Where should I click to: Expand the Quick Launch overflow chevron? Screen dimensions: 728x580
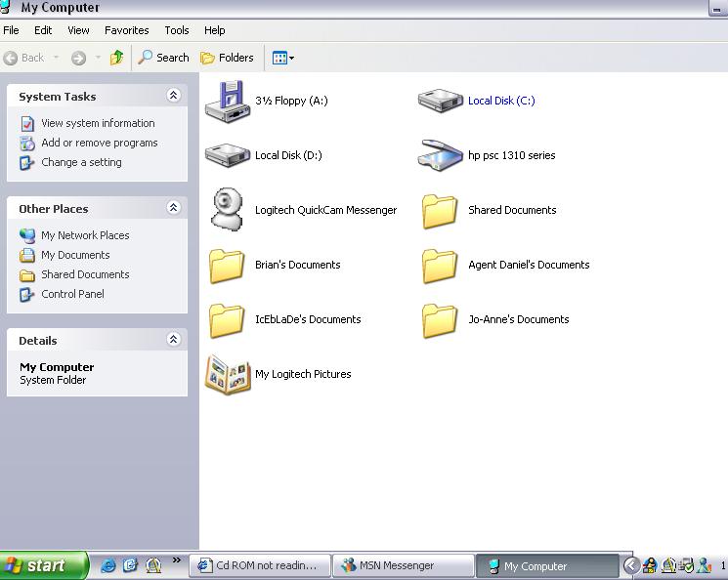(x=177, y=560)
